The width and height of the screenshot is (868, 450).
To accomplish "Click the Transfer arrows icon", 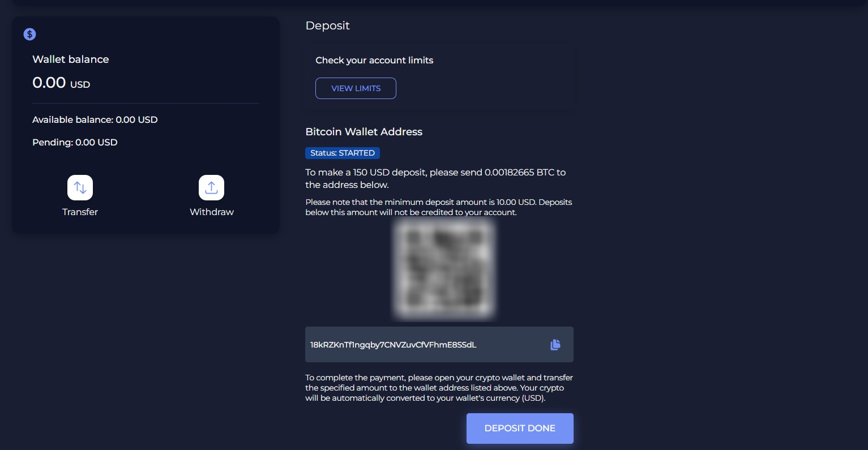I will click(80, 188).
